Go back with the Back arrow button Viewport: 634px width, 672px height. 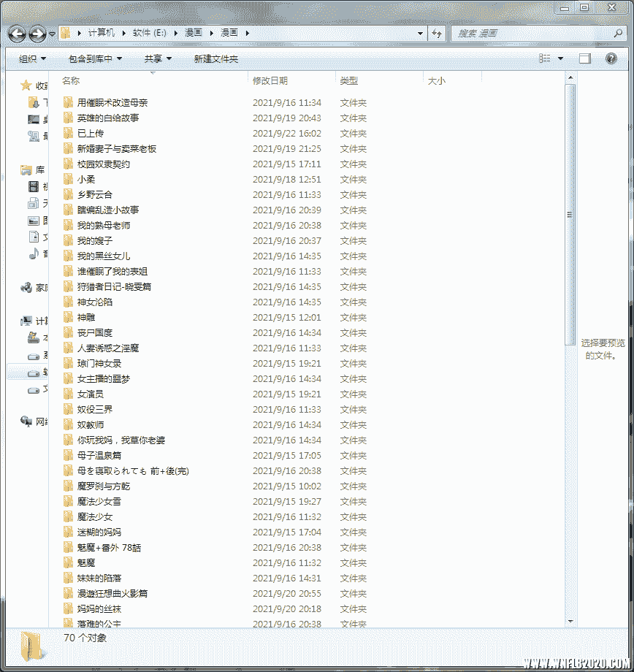pos(17,34)
